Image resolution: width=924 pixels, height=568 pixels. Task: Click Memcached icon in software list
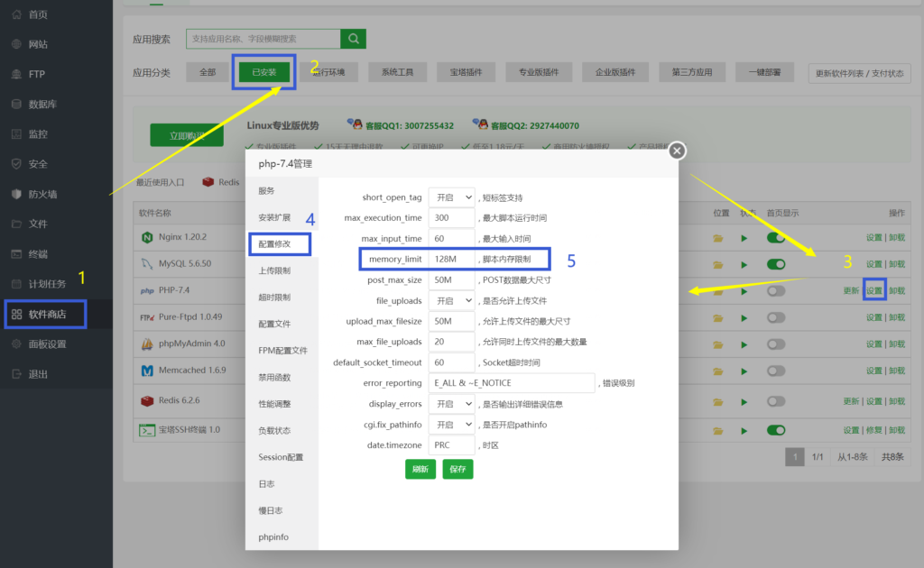point(146,371)
